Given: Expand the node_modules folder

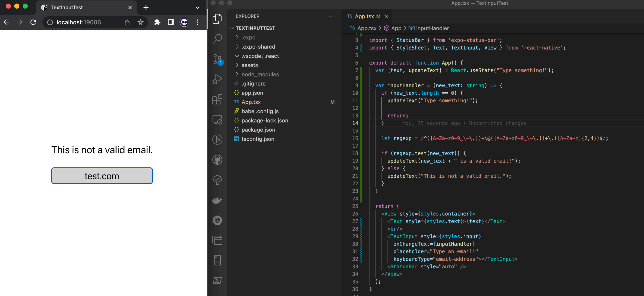Looking at the screenshot, I should tap(260, 74).
